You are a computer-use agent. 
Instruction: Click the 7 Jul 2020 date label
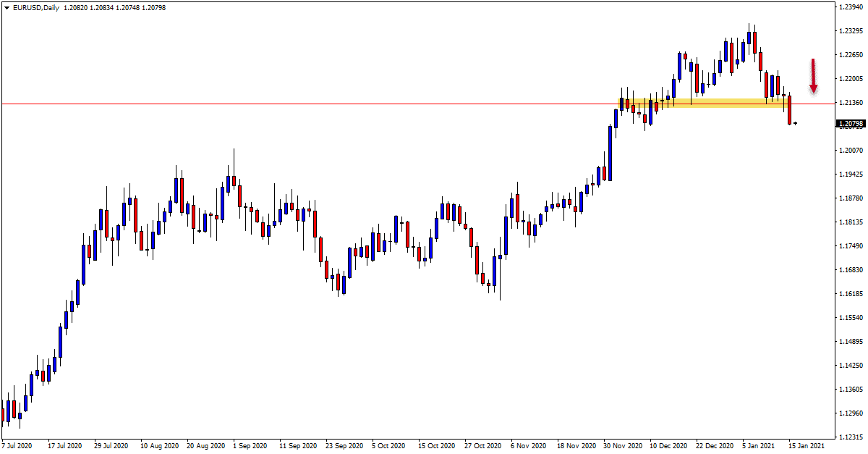tap(17, 446)
